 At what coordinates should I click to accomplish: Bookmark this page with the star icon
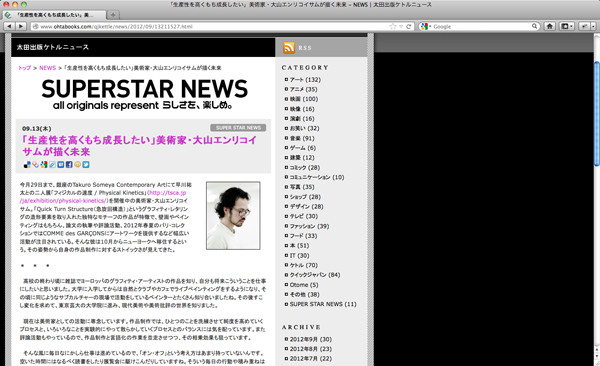tap(393, 26)
